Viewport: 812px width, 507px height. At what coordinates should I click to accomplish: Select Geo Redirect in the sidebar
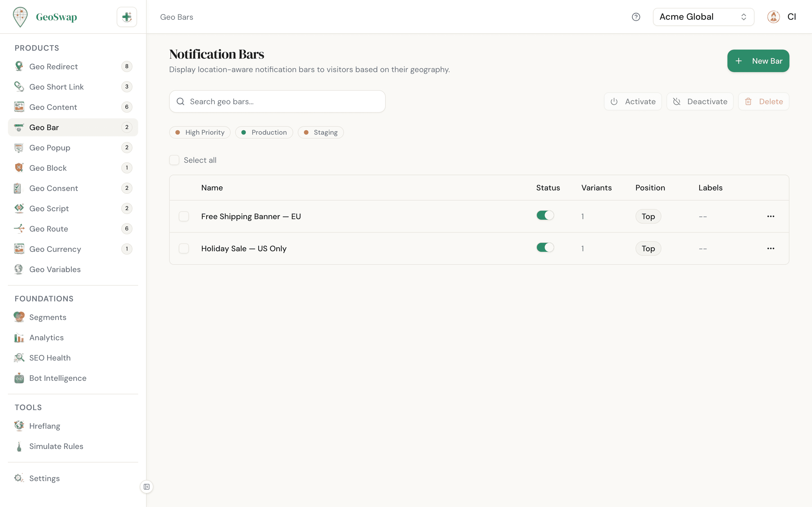pos(53,66)
